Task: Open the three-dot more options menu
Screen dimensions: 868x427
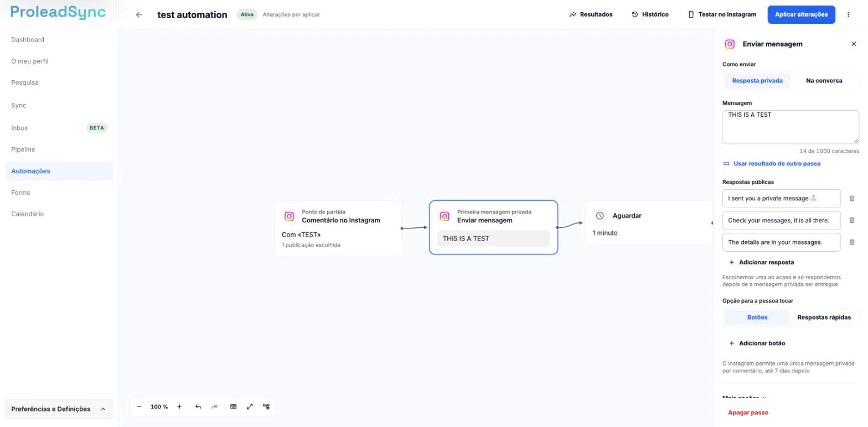Action: click(848, 14)
